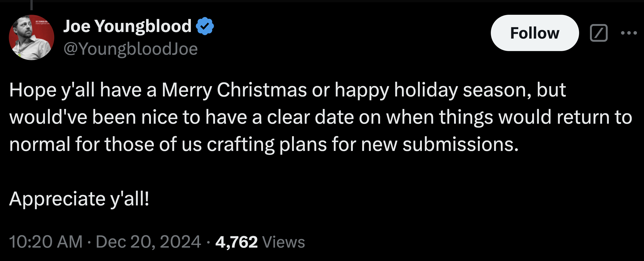The image size is (644, 261).
Task: Click the Joe Youngblood display name
Action: [127, 26]
